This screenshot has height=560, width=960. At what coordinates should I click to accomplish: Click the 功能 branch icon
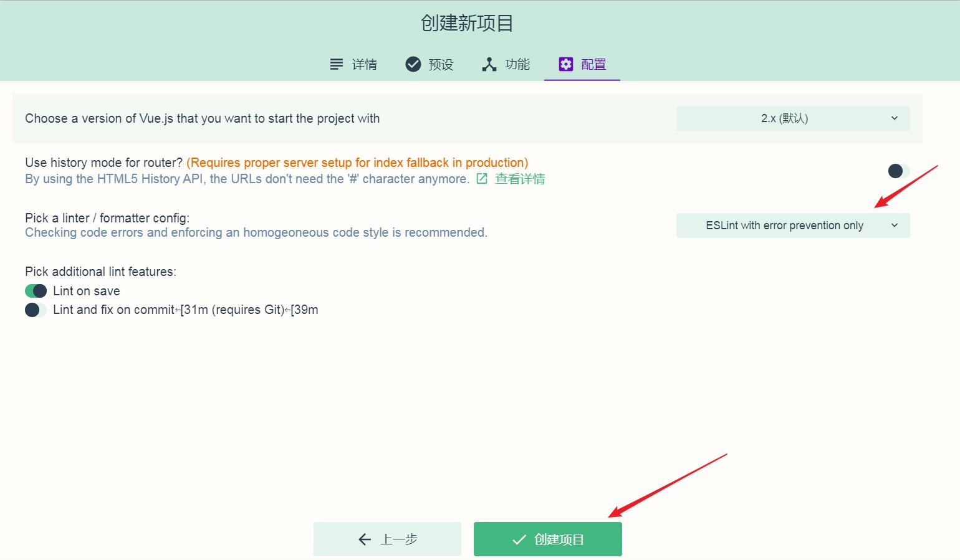489,64
